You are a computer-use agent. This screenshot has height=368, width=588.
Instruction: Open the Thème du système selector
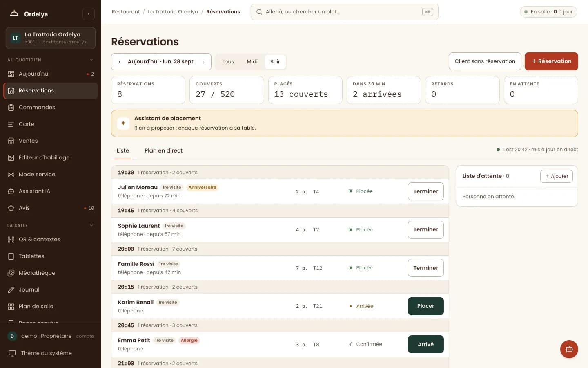(x=51, y=353)
